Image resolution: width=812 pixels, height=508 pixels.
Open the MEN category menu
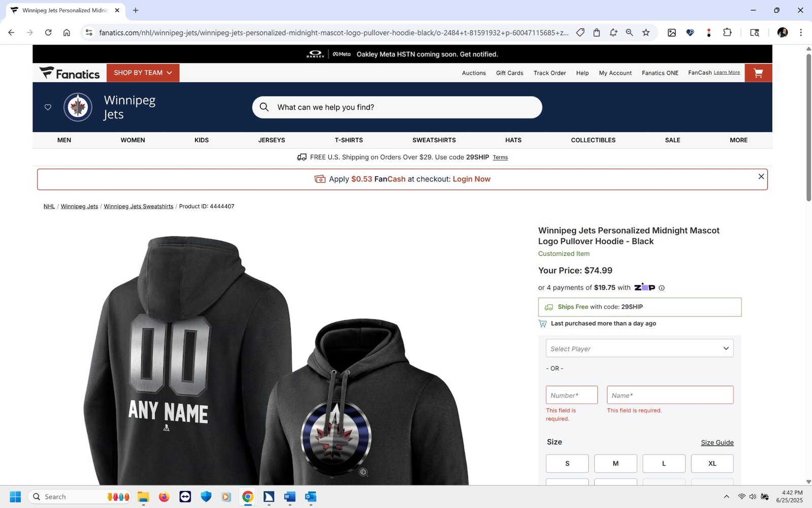point(64,140)
